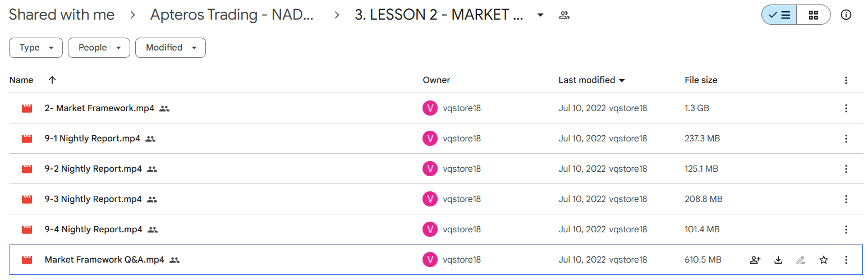Switch to list layout view
Viewport: 868px width, 280px height.
[x=779, y=15]
